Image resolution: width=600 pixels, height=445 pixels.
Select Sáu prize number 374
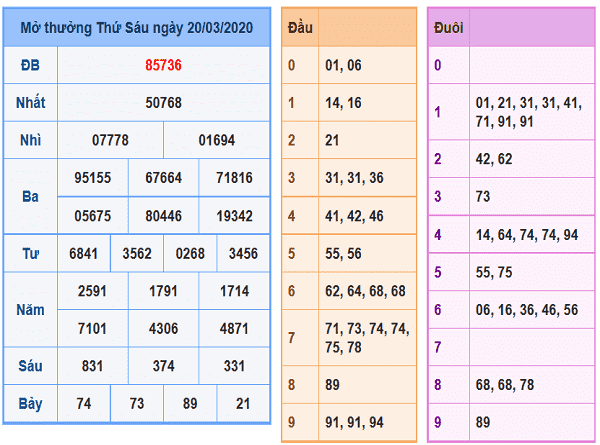pyautogui.click(x=163, y=366)
